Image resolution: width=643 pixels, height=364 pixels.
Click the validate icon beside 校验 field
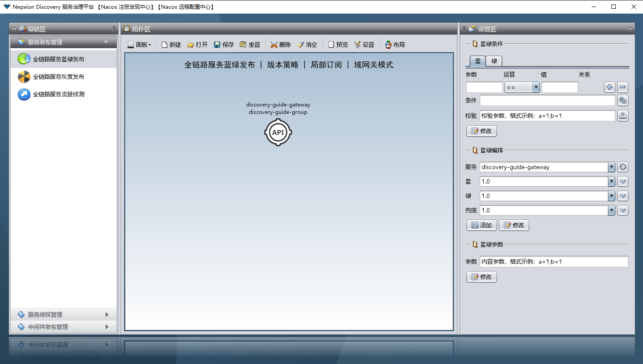point(623,116)
